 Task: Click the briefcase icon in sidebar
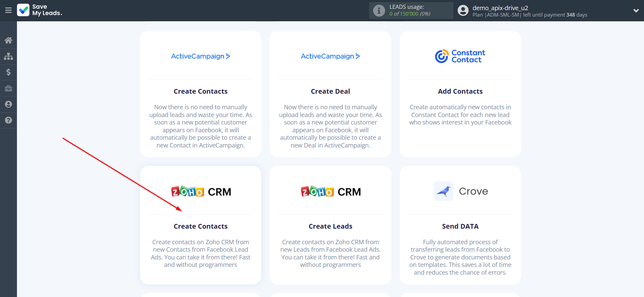8,88
